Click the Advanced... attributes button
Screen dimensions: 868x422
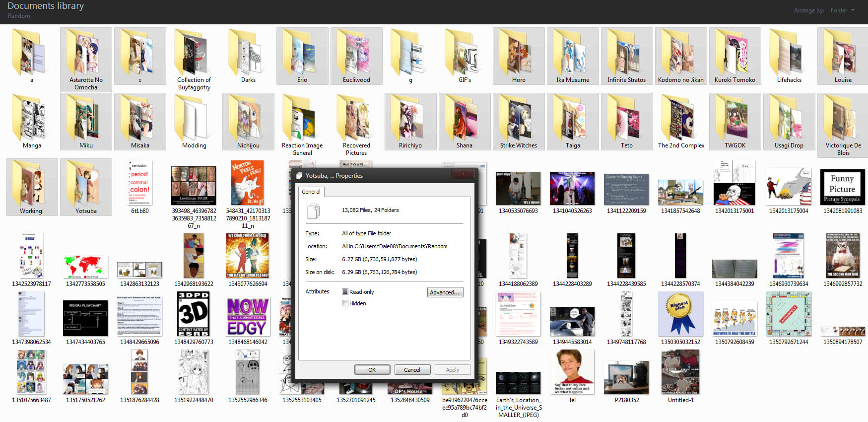(x=445, y=292)
